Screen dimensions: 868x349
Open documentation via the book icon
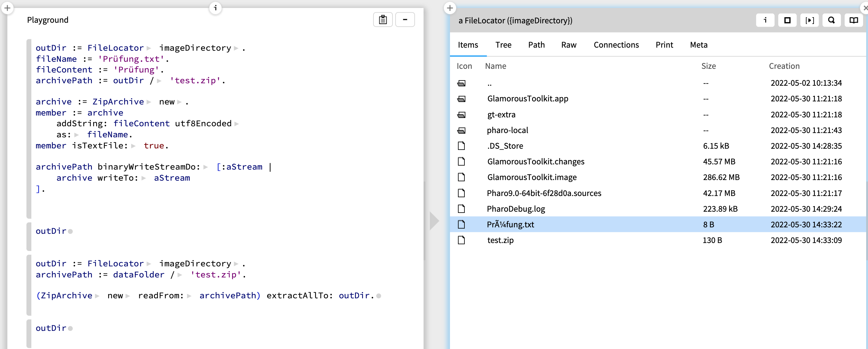click(x=854, y=20)
